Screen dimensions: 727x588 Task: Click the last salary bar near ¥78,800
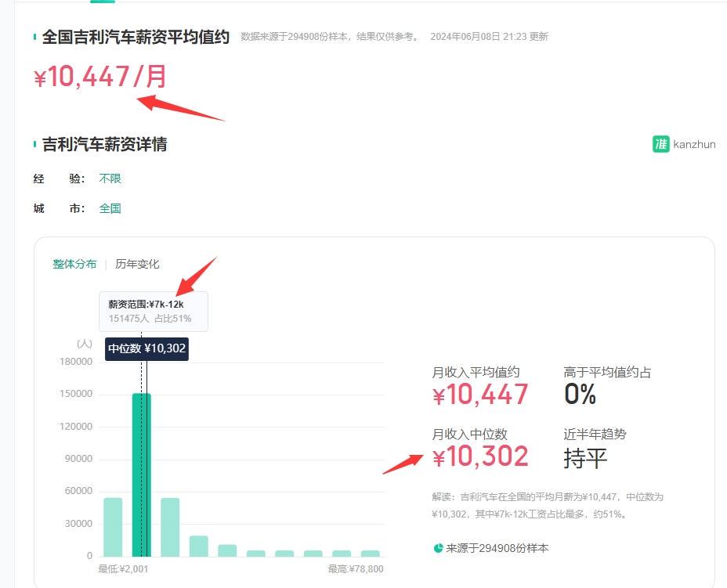pyautogui.click(x=371, y=554)
